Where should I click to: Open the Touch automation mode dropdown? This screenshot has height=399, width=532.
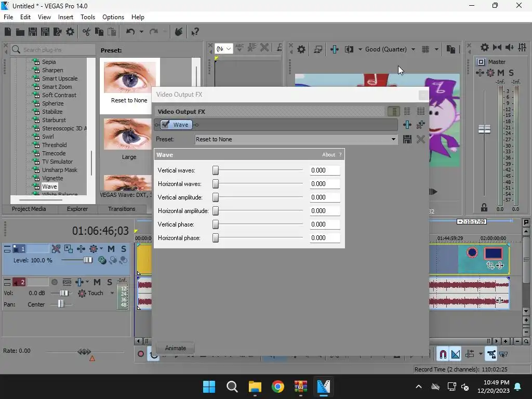point(112,293)
